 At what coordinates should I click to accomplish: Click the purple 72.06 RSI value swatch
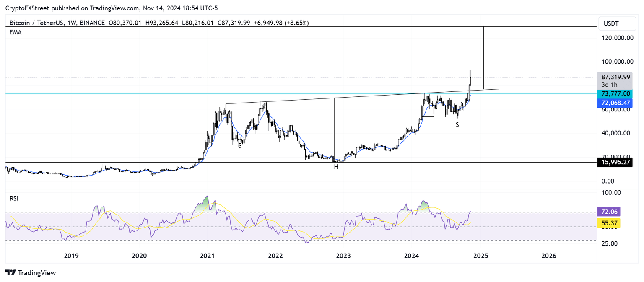pyautogui.click(x=608, y=212)
